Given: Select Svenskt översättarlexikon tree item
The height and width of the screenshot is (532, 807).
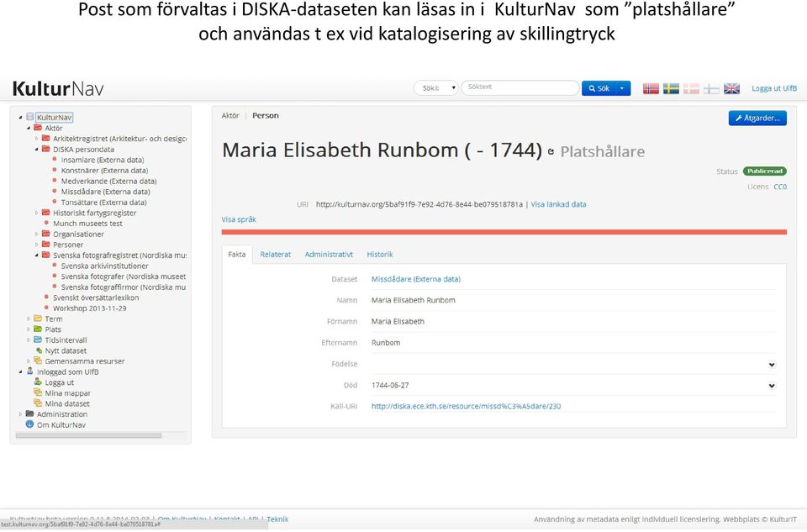Looking at the screenshot, I should (x=96, y=298).
